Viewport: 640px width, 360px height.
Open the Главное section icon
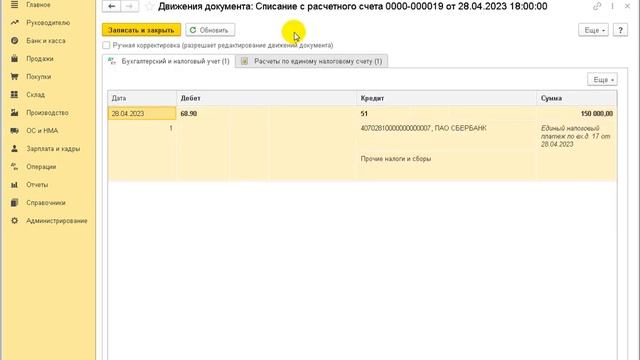coord(14,5)
